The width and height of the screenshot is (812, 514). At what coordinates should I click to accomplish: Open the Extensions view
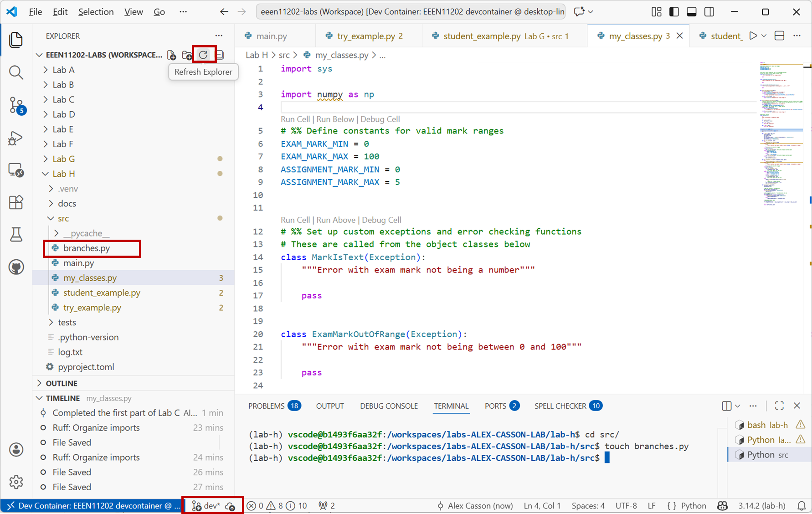tap(16, 202)
